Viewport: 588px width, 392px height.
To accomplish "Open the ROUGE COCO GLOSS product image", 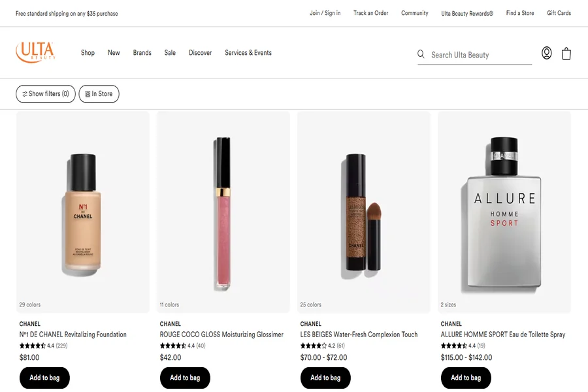I will (x=223, y=213).
